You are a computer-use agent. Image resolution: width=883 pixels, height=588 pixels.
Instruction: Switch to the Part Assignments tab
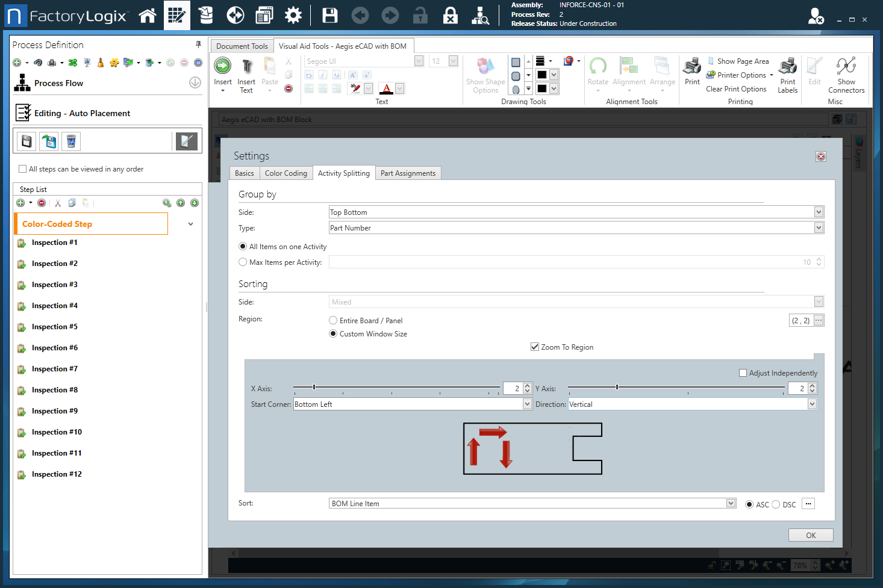pyautogui.click(x=408, y=173)
